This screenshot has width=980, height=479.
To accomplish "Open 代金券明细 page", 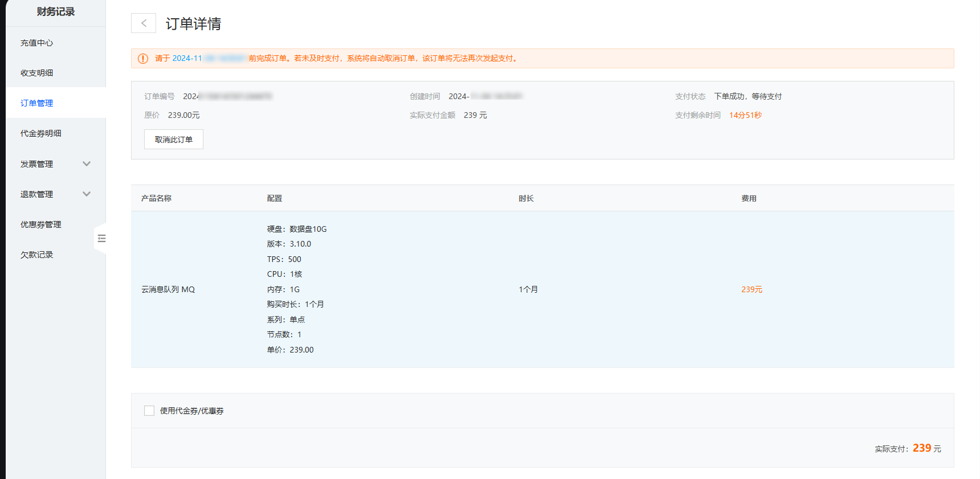I will (x=41, y=133).
